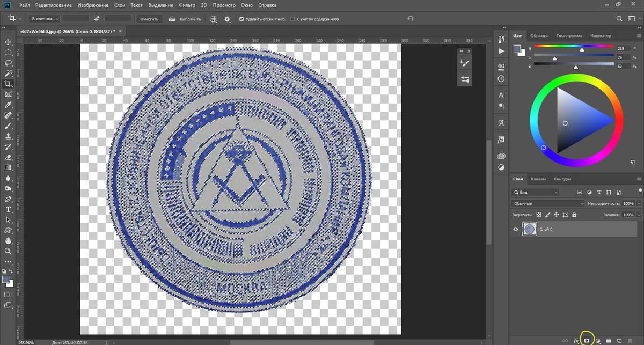
Task: Lock image pixels with brush icon
Action: (548, 214)
